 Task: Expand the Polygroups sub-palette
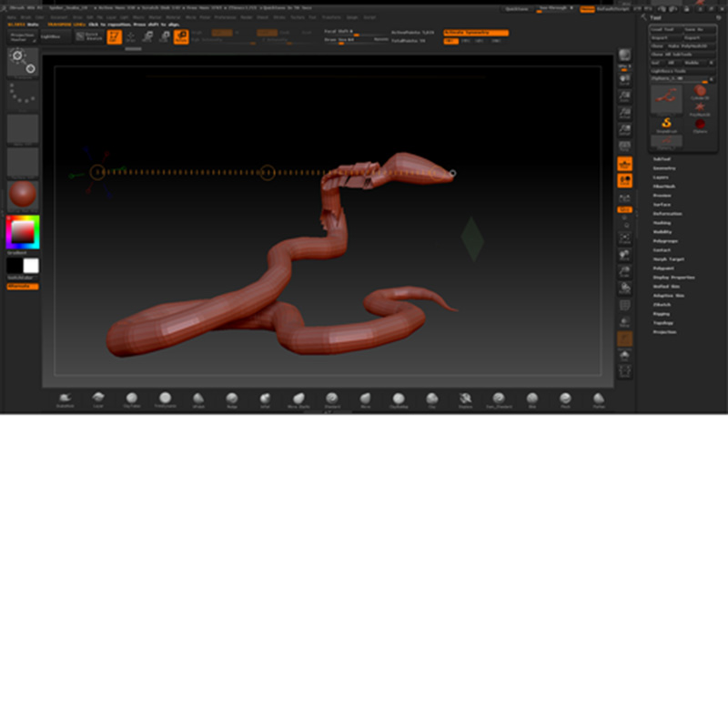[666, 241]
